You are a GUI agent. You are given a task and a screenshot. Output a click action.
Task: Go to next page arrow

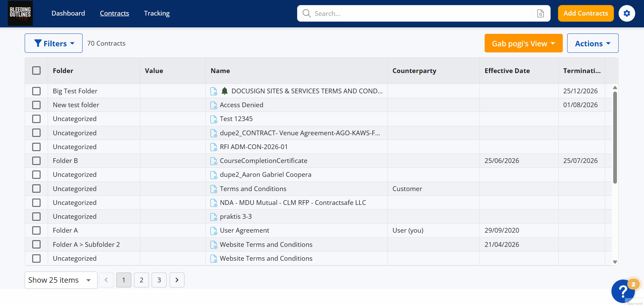177,280
